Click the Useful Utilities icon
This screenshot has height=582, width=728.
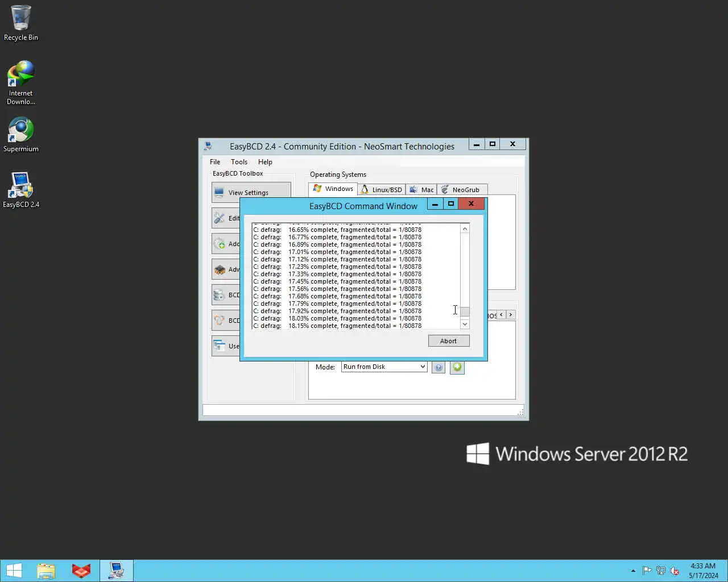[219, 346]
